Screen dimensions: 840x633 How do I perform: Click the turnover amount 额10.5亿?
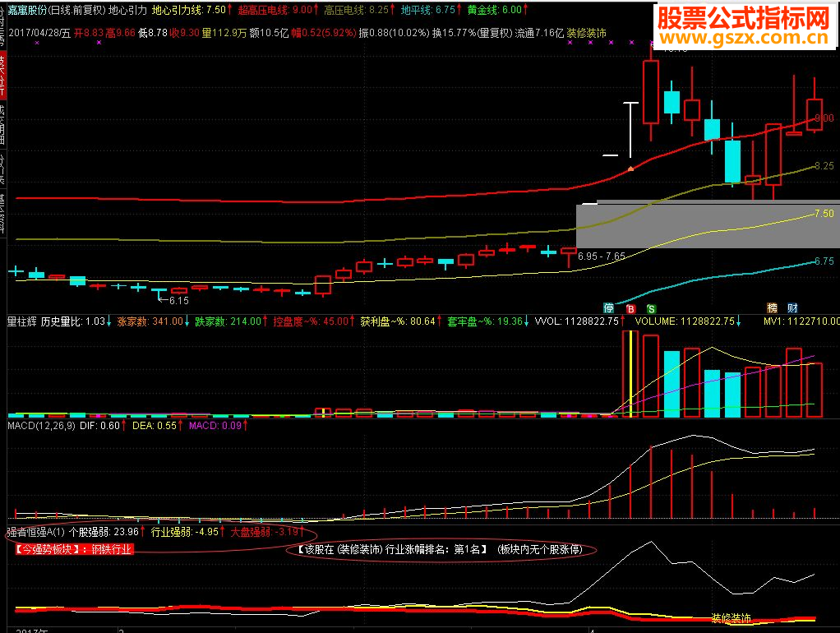(x=269, y=33)
